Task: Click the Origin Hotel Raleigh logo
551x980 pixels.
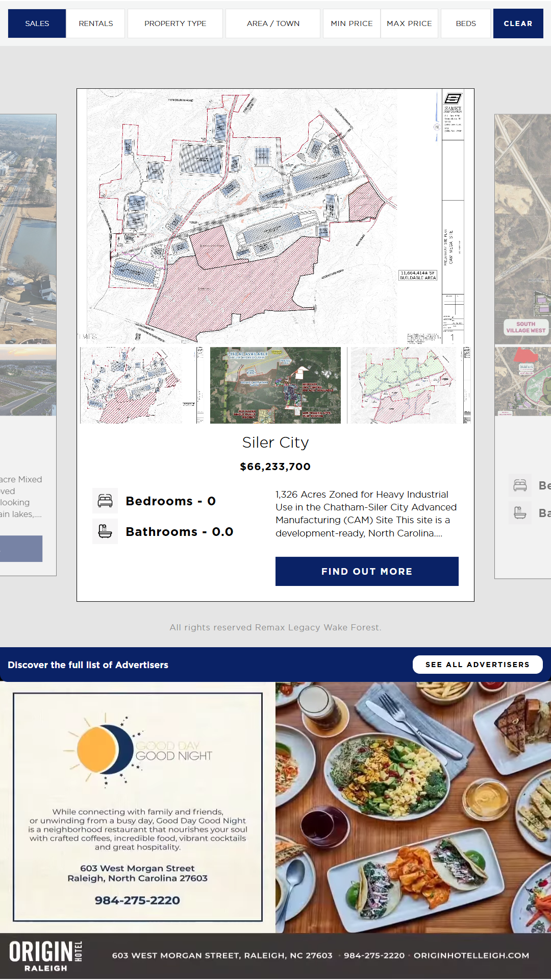Action: pos(46,955)
